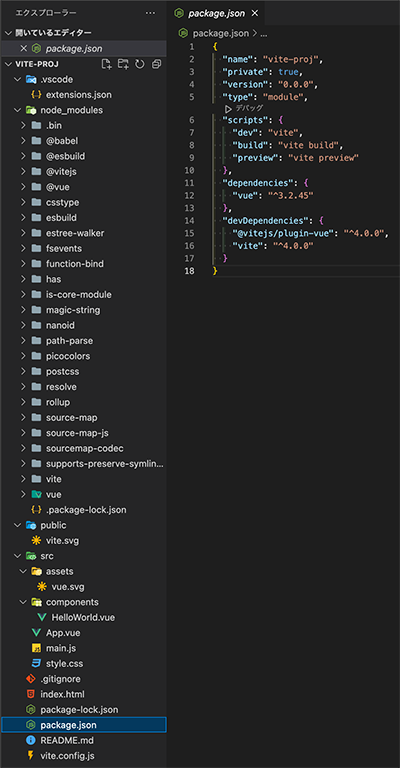Open vite.config.js from the file tree

pyautogui.click(x=83, y=755)
